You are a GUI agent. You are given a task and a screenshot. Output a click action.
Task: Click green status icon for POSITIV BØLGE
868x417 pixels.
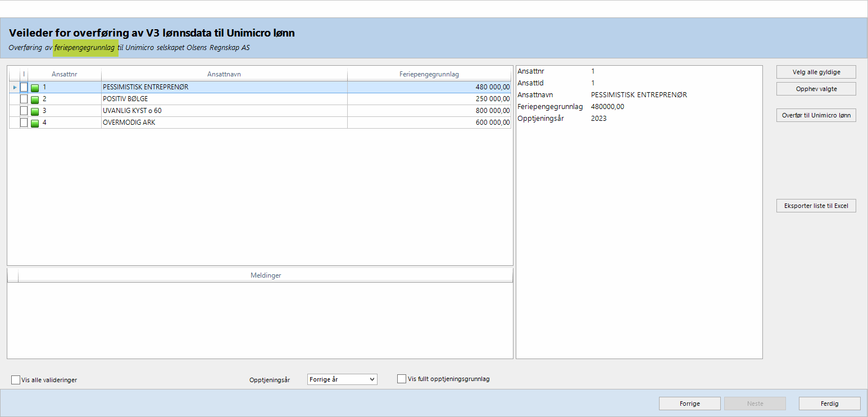pyautogui.click(x=35, y=99)
